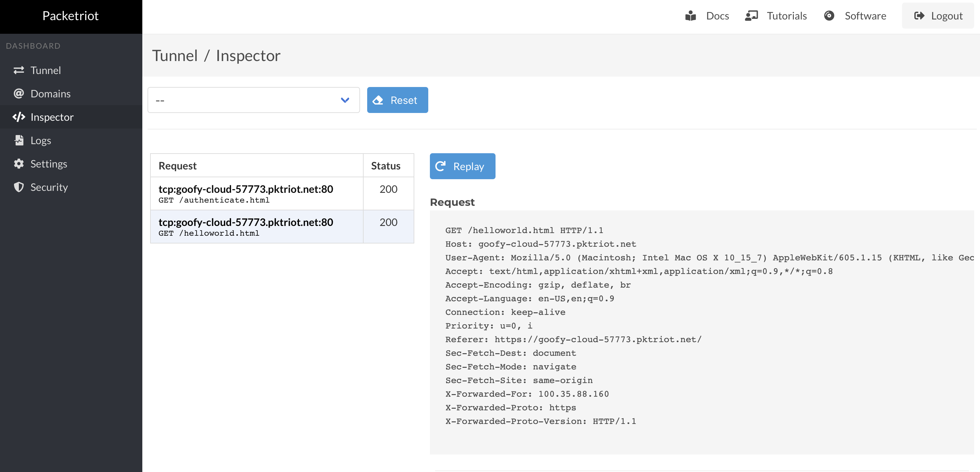Open the Tutorials link
This screenshot has height=472, width=980.
(786, 16)
